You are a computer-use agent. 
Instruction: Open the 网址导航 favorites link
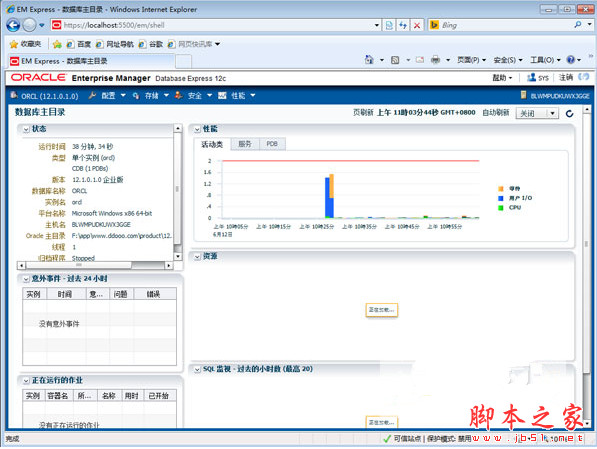[x=115, y=44]
